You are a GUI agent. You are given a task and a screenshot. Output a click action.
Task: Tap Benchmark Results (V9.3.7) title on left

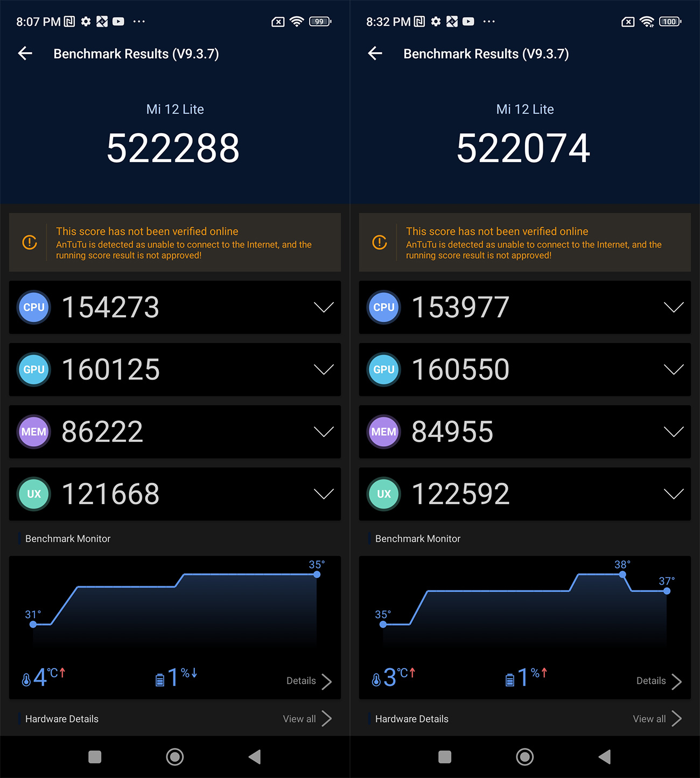coord(136,54)
